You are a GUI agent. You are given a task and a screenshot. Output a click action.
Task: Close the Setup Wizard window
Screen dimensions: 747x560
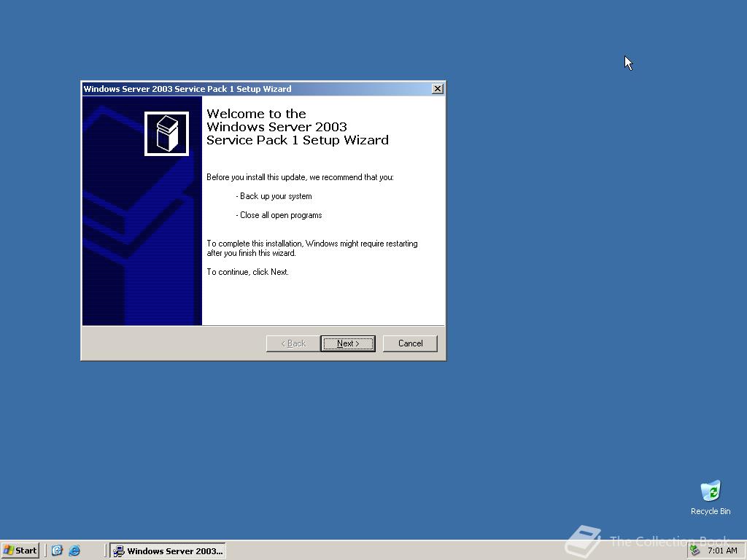tap(437, 88)
